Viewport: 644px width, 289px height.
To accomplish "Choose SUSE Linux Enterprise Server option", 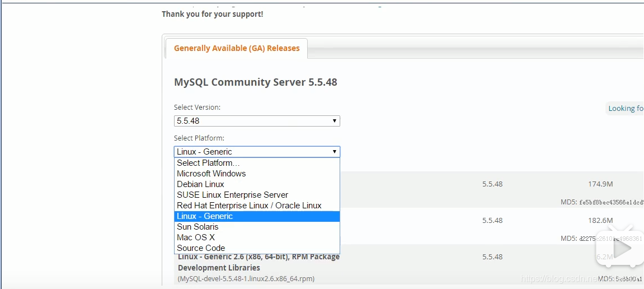I will pos(257,195).
